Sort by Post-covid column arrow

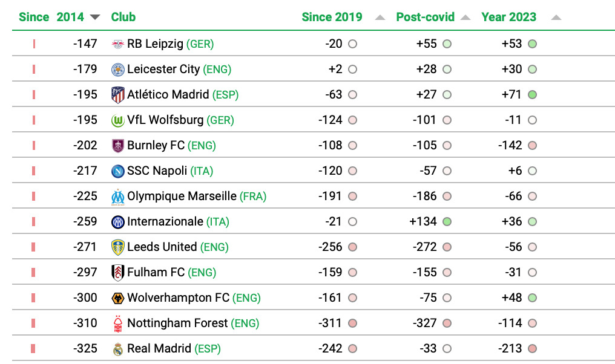465,18
